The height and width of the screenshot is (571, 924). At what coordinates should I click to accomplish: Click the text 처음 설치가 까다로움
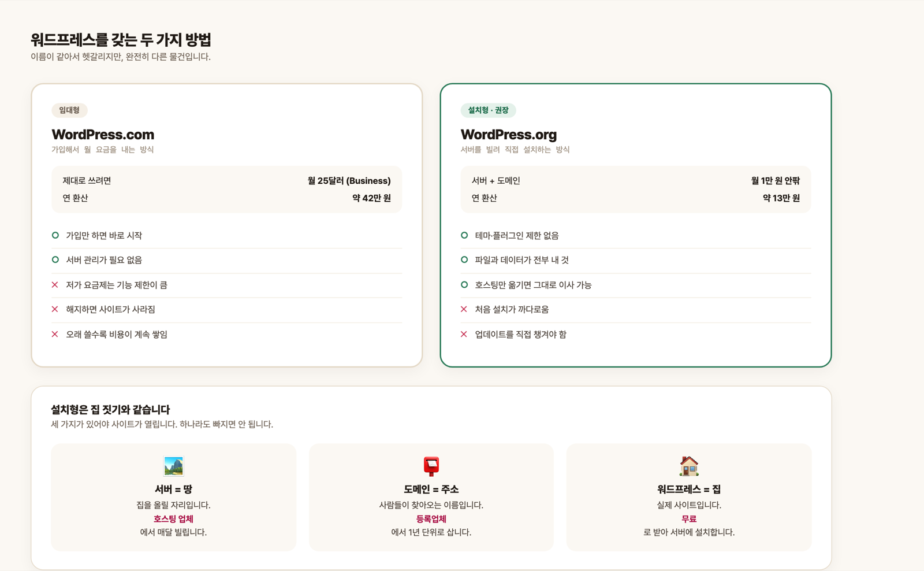tap(512, 310)
